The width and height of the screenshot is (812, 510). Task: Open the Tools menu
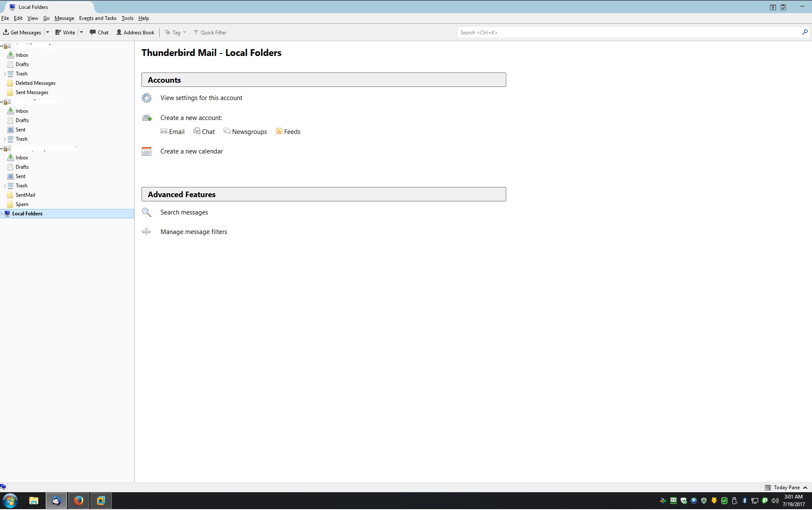coord(127,18)
